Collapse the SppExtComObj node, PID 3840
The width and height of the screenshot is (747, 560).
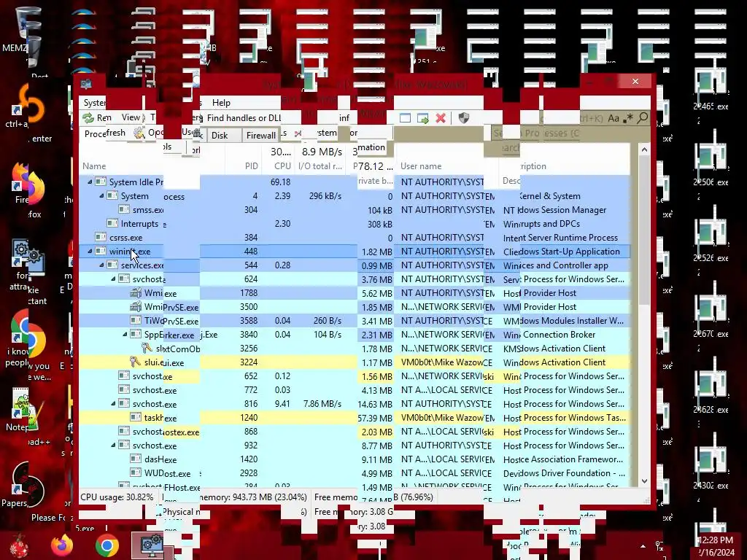coord(125,334)
